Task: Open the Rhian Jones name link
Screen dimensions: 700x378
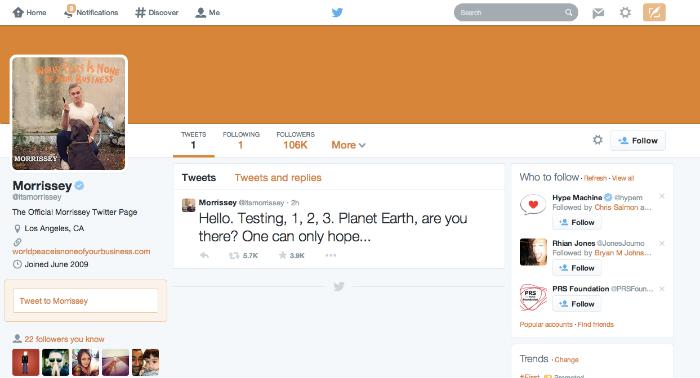Action: (573, 243)
